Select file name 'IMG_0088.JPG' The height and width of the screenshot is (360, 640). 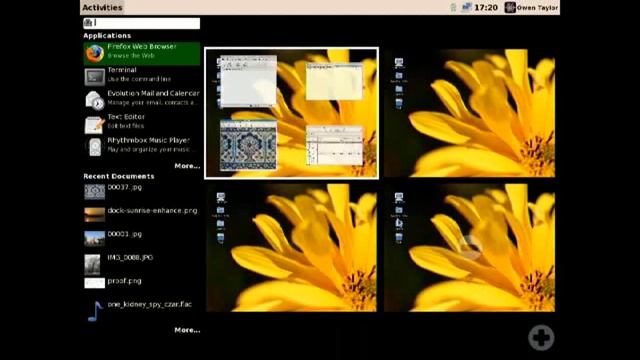[130, 258]
